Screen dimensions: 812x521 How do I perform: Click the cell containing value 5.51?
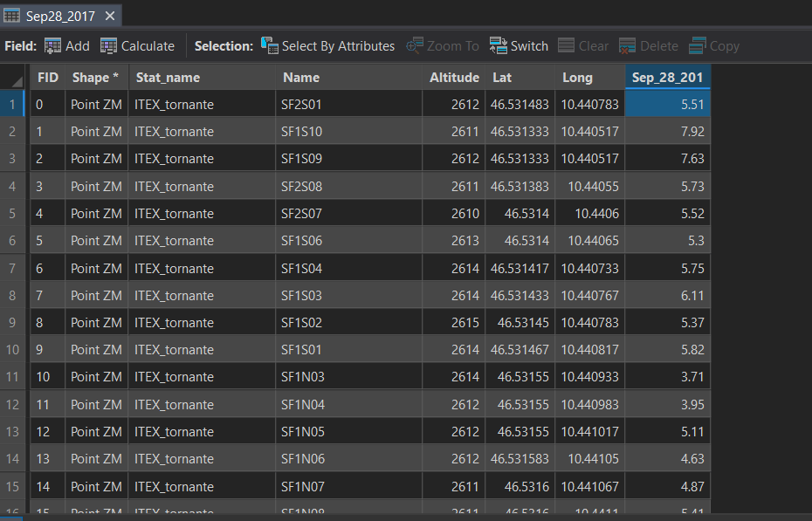click(x=667, y=104)
